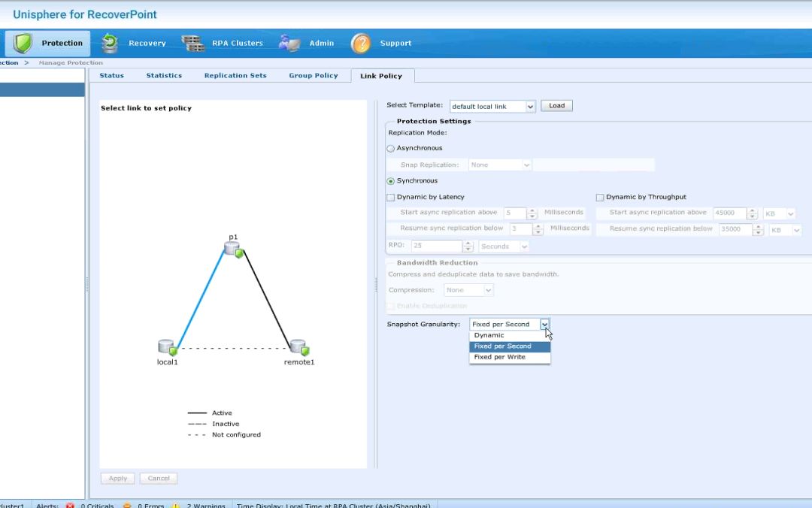812x508 pixels.
Task: Click the left pane splitter handle
Action: [x=87, y=284]
